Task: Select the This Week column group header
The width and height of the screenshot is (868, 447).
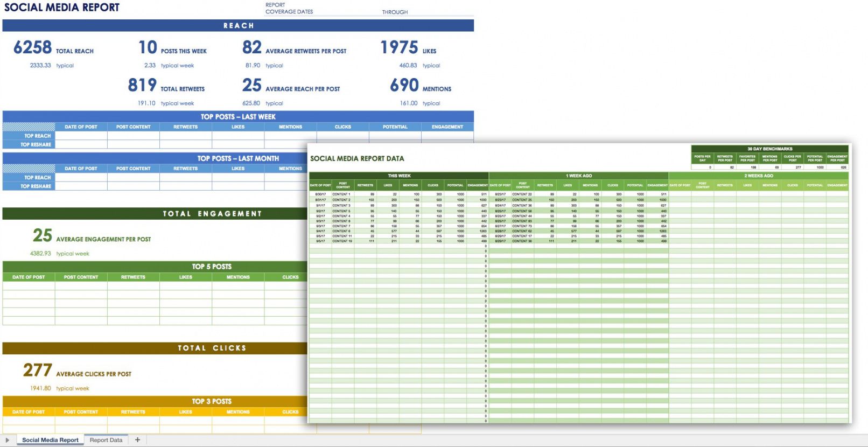Action: [x=399, y=176]
